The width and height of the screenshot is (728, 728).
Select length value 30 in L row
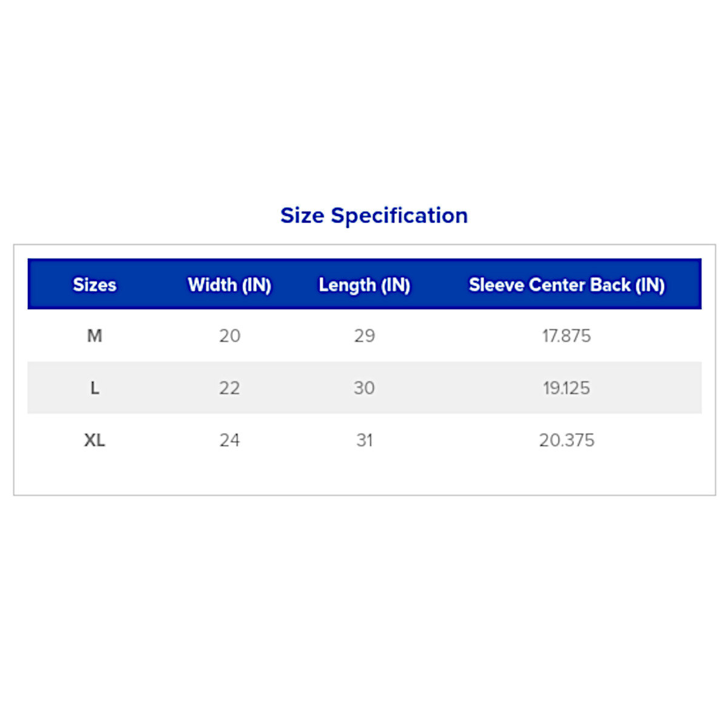click(x=364, y=388)
